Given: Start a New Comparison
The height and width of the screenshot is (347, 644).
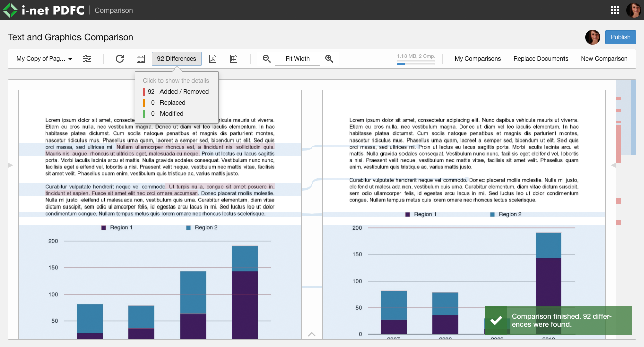Looking at the screenshot, I should (604, 59).
